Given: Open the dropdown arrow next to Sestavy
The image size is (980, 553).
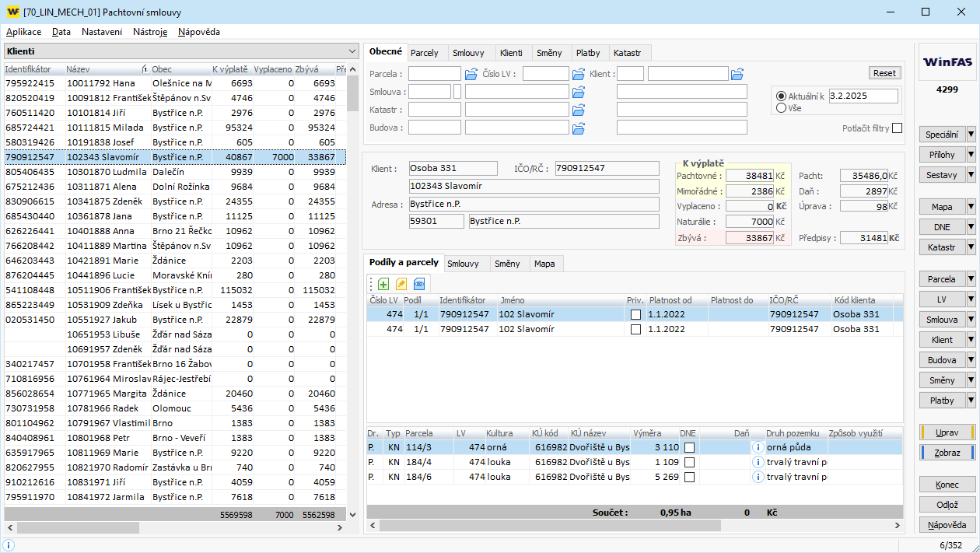Looking at the screenshot, I should coord(971,175).
